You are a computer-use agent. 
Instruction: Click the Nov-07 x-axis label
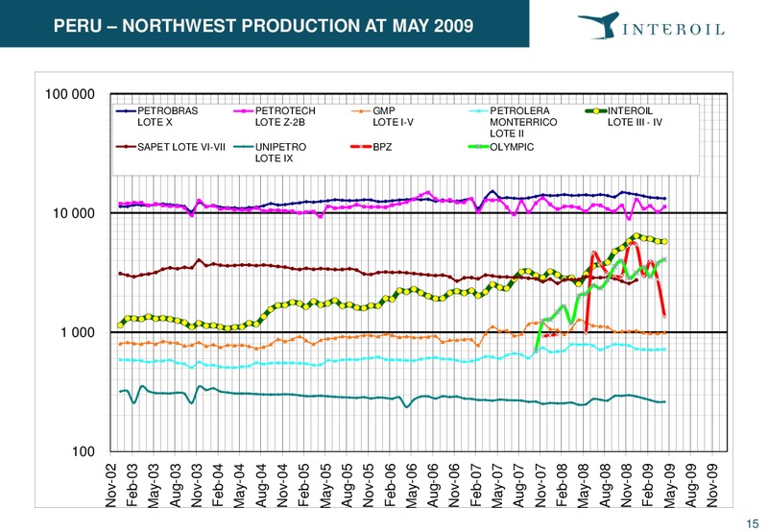pos(541,486)
